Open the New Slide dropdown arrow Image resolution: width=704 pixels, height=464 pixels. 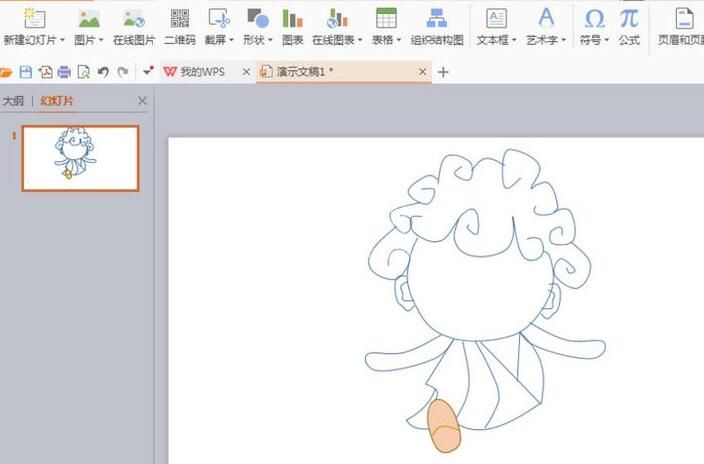tap(62, 40)
